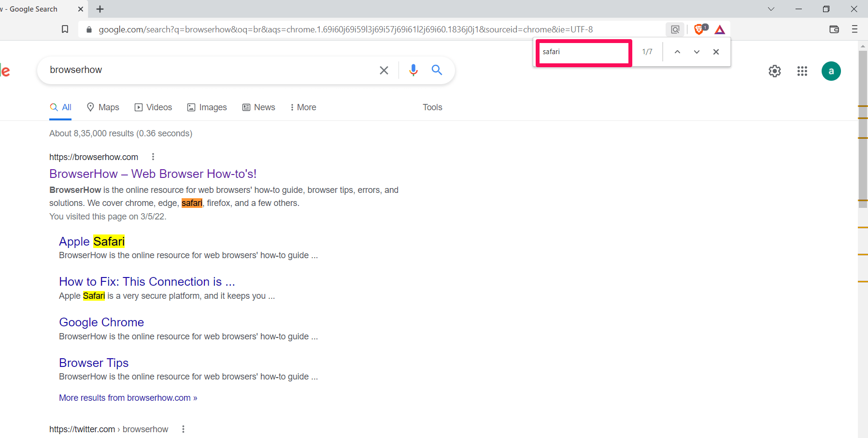Go to next find match
868x438 pixels.
[x=697, y=52]
